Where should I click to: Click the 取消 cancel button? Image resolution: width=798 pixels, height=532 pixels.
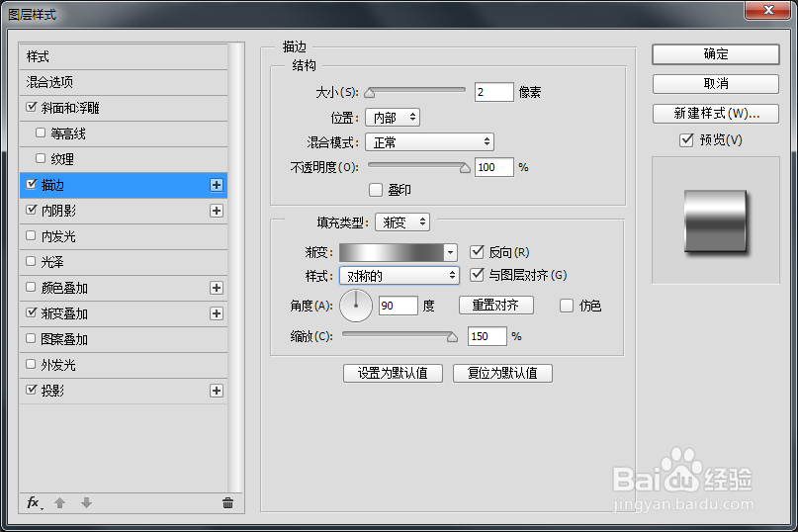pos(716,83)
